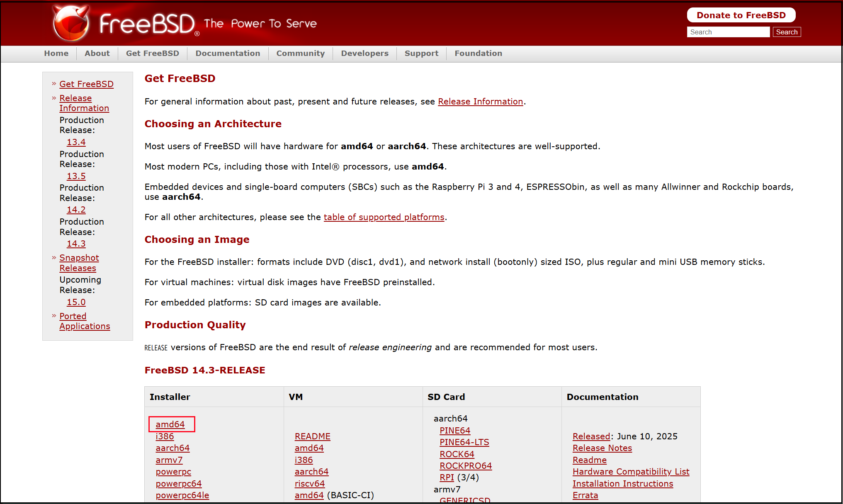The image size is (843, 504).
Task: Open the About menu item
Action: point(97,53)
